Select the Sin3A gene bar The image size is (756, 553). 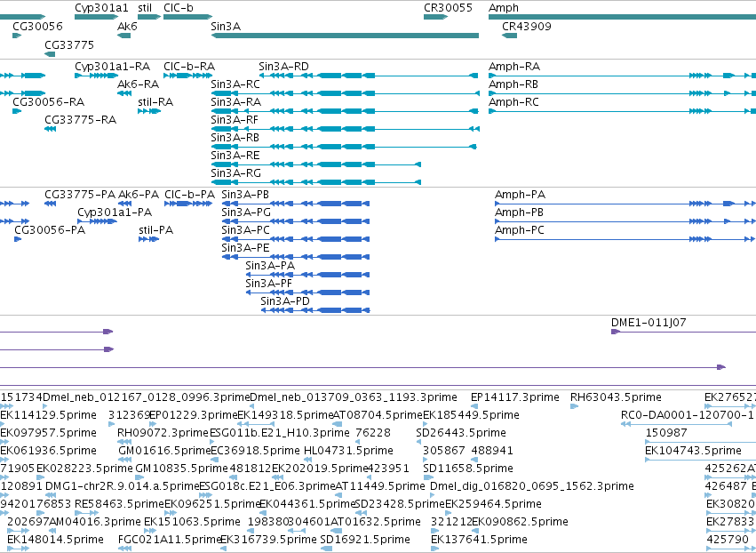(x=345, y=36)
